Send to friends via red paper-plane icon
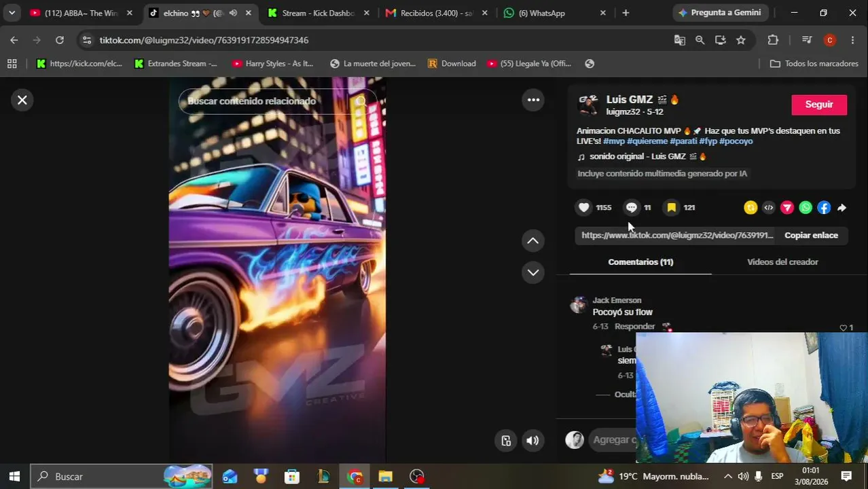868x489 pixels. (787, 208)
